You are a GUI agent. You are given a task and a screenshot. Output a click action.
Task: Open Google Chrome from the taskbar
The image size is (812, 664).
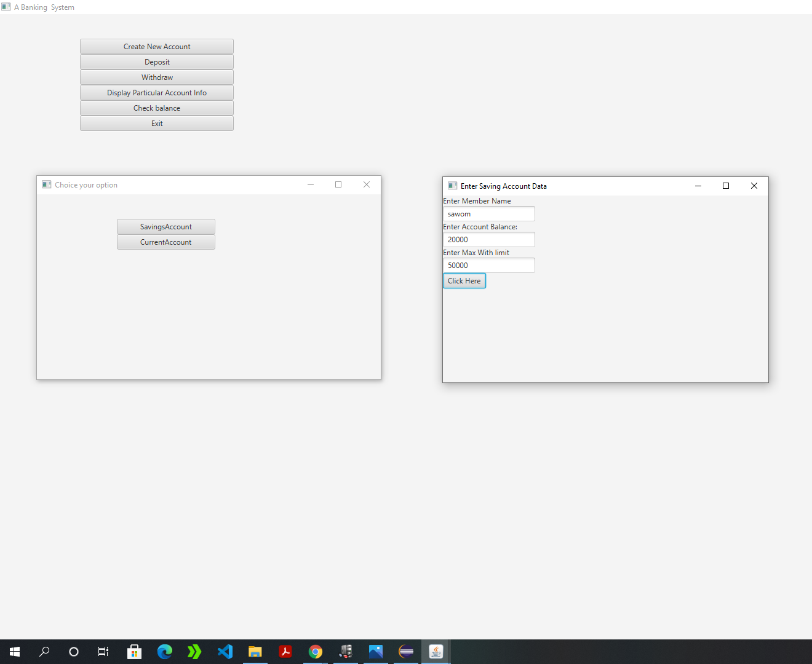316,652
